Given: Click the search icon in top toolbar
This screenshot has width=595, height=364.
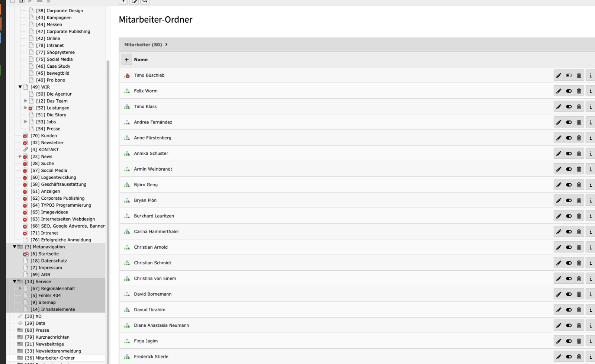Looking at the screenshot, I should [145, 1].
